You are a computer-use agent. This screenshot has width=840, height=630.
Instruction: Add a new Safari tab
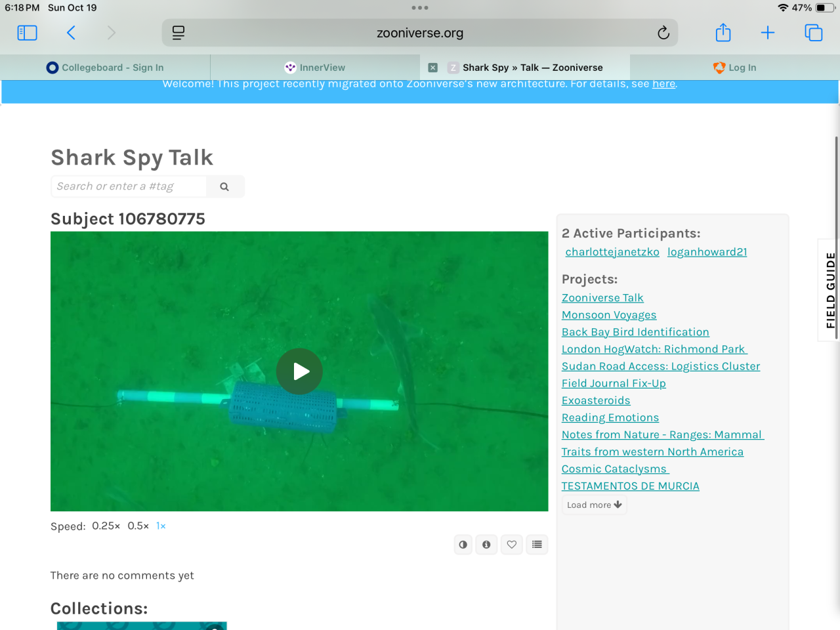coord(768,33)
